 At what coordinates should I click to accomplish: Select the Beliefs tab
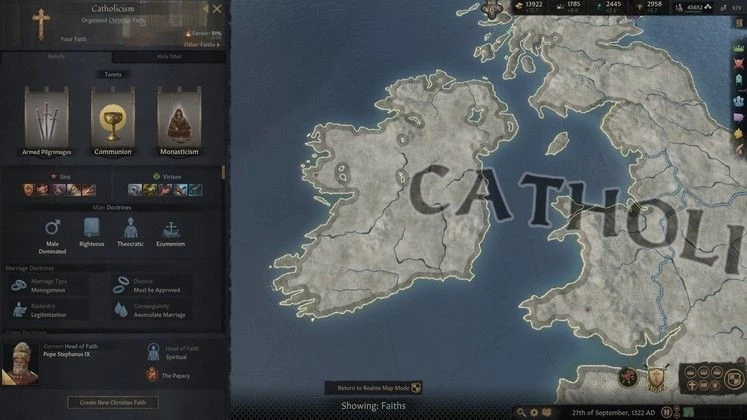(56, 56)
